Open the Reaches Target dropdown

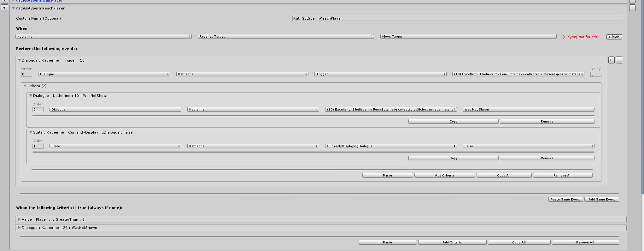coord(285,37)
